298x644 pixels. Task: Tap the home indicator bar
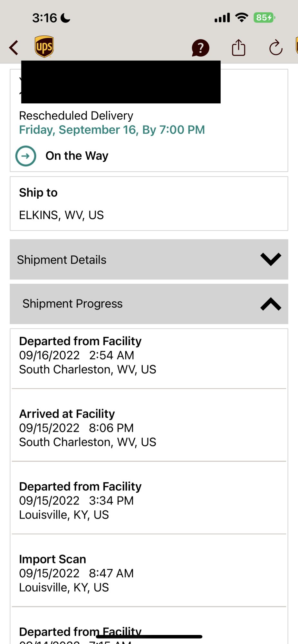pyautogui.click(x=149, y=637)
